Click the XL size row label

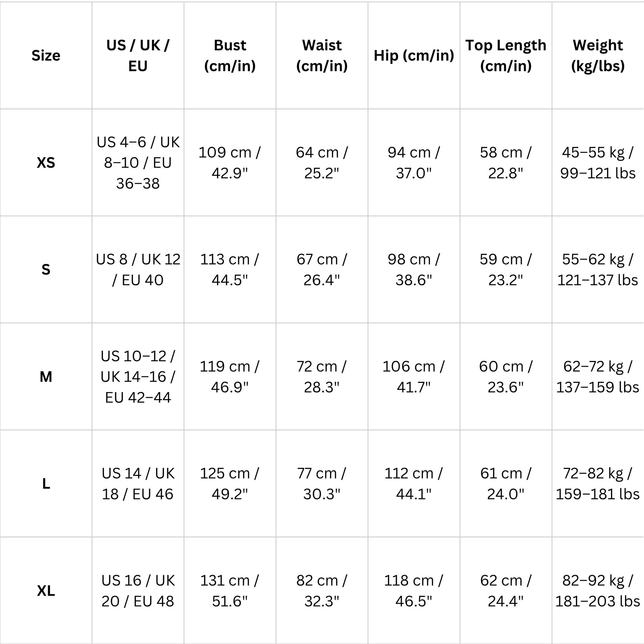tap(46, 591)
